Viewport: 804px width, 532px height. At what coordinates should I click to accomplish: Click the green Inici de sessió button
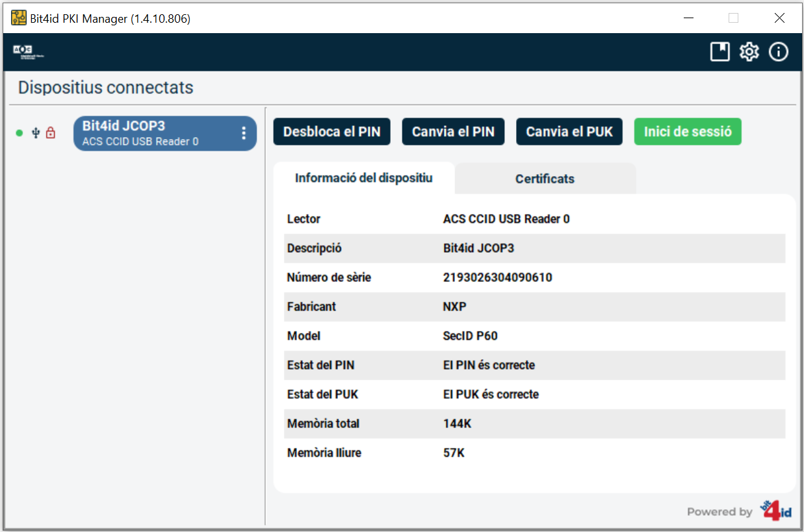pos(688,132)
